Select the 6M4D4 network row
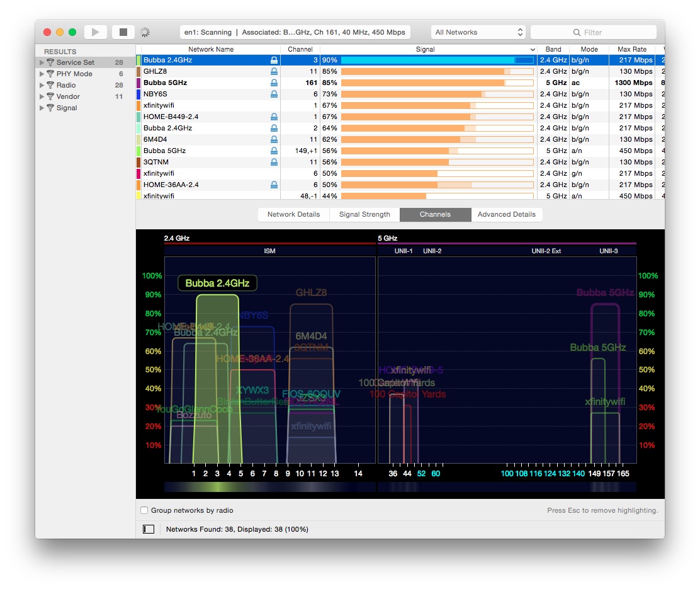 pos(400,139)
